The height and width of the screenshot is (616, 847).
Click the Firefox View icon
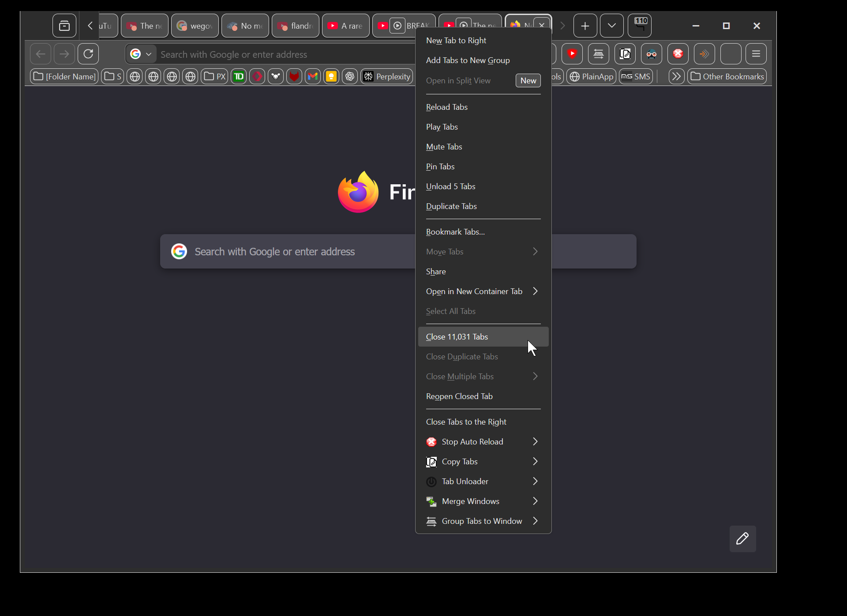[x=64, y=26]
